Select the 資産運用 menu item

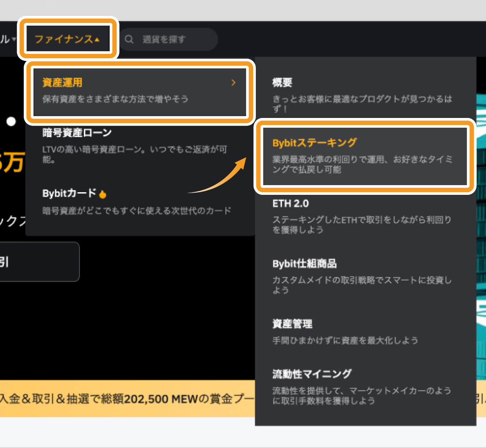(140, 92)
